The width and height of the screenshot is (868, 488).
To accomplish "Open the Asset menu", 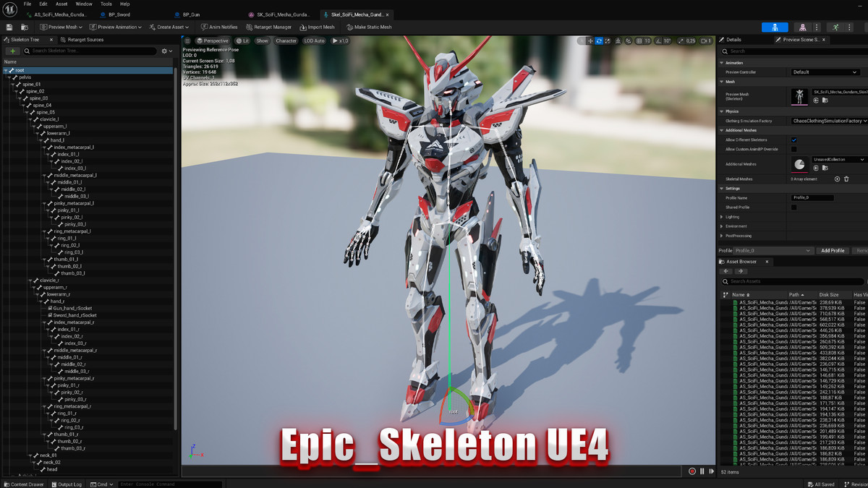I will pos(61,4).
